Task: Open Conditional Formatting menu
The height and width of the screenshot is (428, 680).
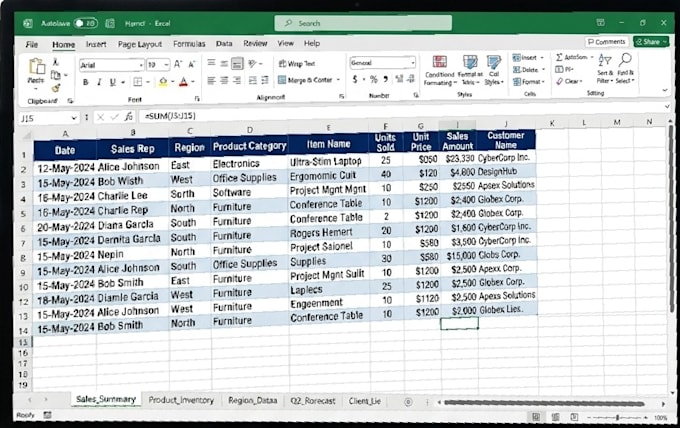Action: [x=440, y=70]
